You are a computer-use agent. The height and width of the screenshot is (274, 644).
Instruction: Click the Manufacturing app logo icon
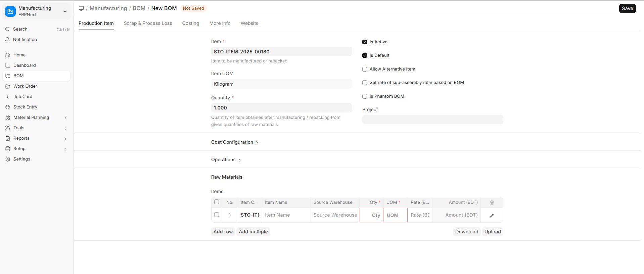point(10,11)
